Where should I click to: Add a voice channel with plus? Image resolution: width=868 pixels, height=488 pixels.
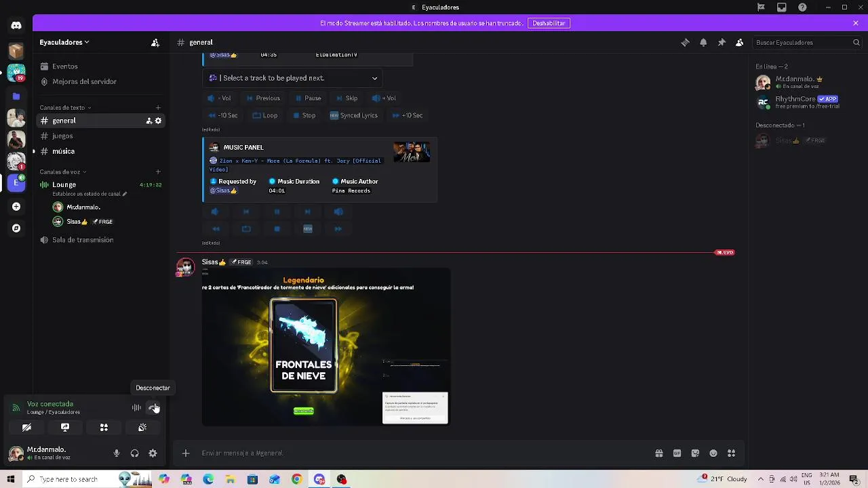pos(158,171)
